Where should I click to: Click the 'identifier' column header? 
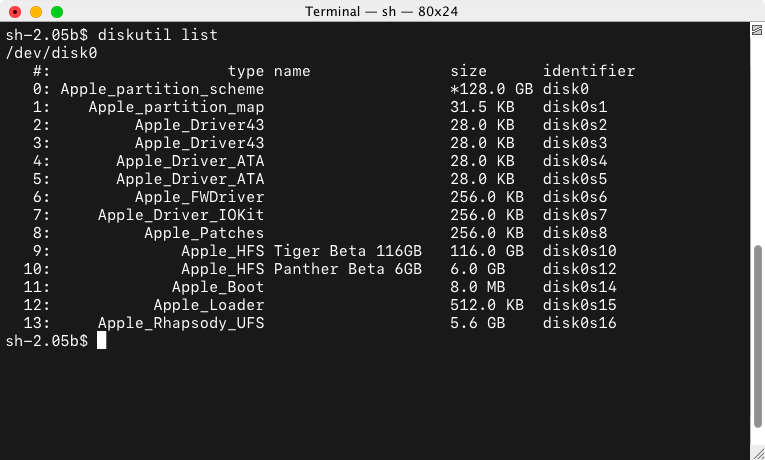pos(589,71)
